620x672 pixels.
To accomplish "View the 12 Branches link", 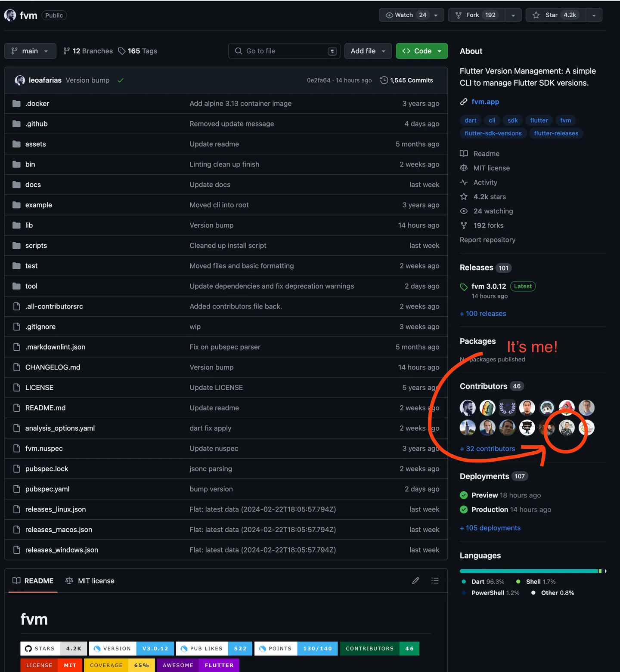I will [x=88, y=51].
